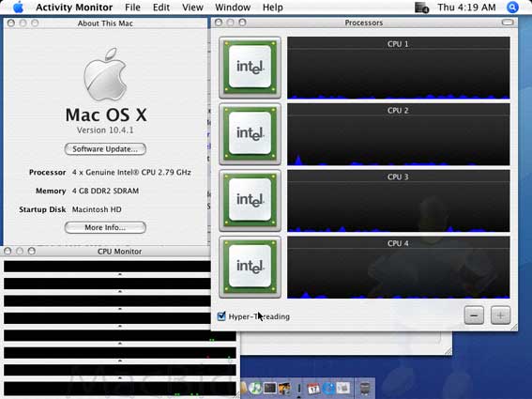This screenshot has width=532, height=399.
Task: Open the black screen app in Dock
Action: point(270,388)
